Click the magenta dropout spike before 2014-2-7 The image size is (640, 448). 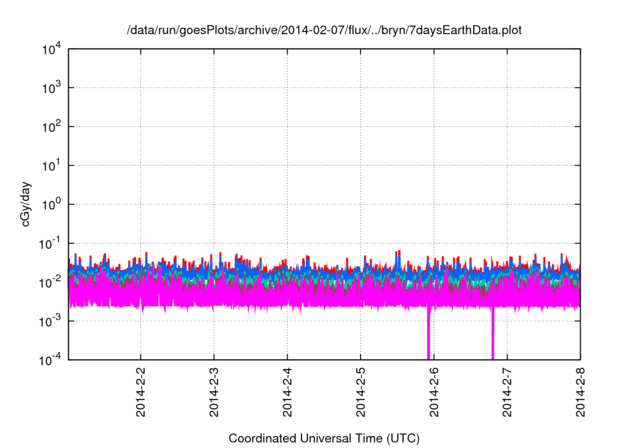[493, 333]
